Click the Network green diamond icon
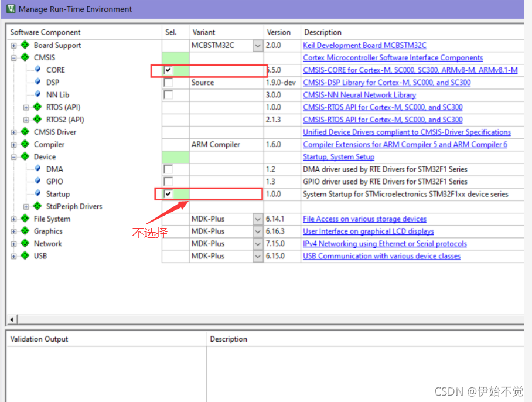This screenshot has height=402, width=532. [25, 243]
